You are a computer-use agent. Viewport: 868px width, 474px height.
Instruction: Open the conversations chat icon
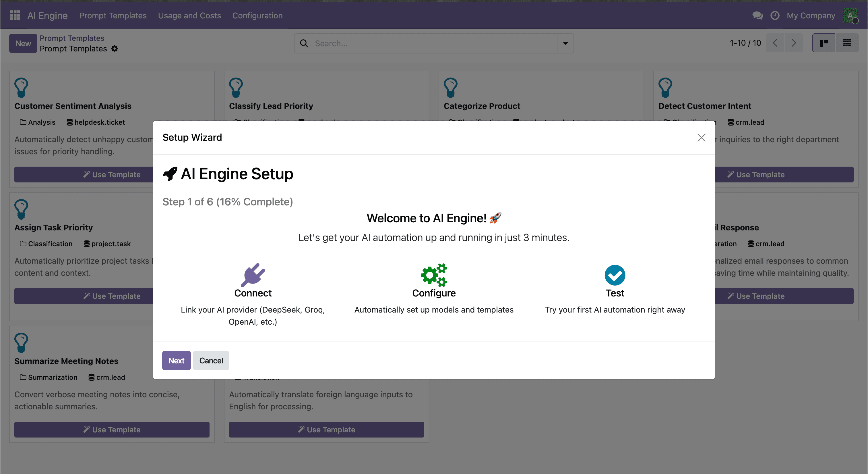(x=757, y=16)
